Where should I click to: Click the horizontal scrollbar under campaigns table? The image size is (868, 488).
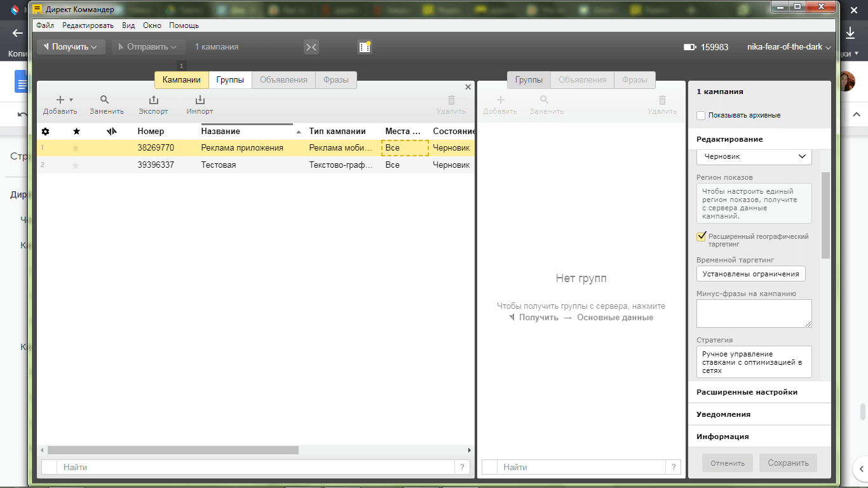pyautogui.click(x=173, y=450)
